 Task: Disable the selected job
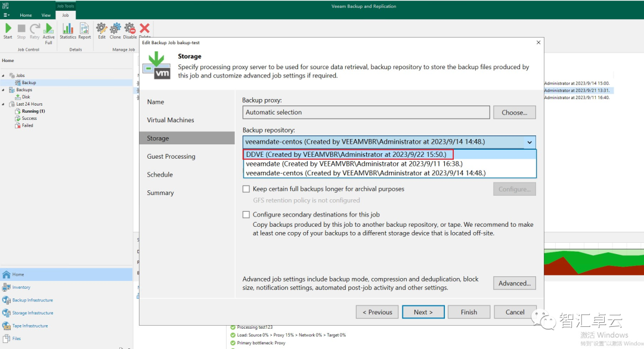point(130,31)
